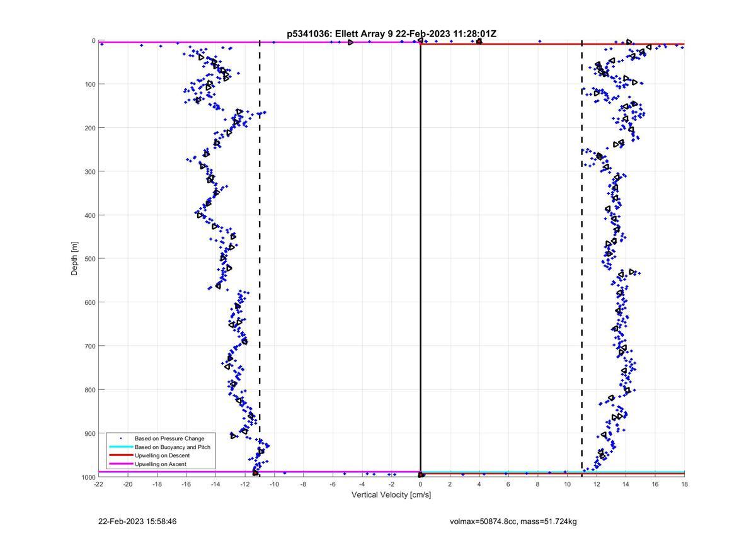The height and width of the screenshot is (536, 756).
Task: Click legend entry 'Based on Buoyancy and Pitch'
Action: point(173,447)
